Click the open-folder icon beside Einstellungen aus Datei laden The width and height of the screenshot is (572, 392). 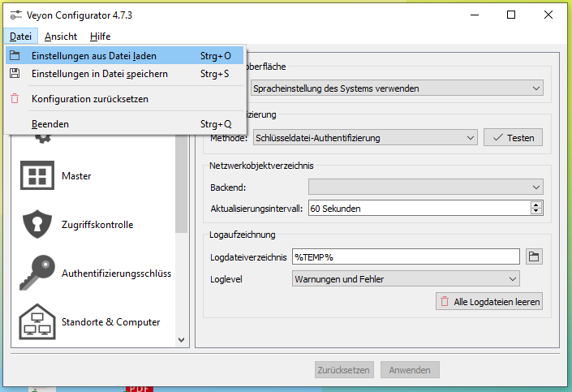15,55
